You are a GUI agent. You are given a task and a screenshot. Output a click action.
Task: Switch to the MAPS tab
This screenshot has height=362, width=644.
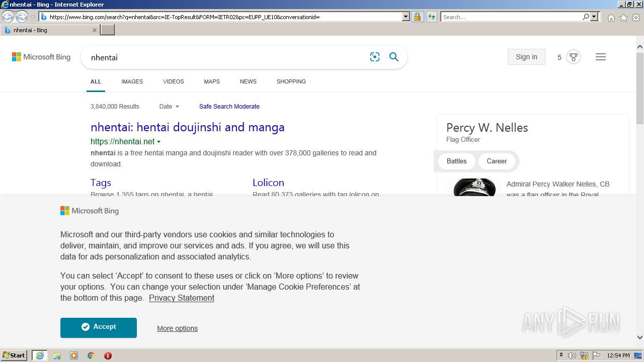[212, 81]
